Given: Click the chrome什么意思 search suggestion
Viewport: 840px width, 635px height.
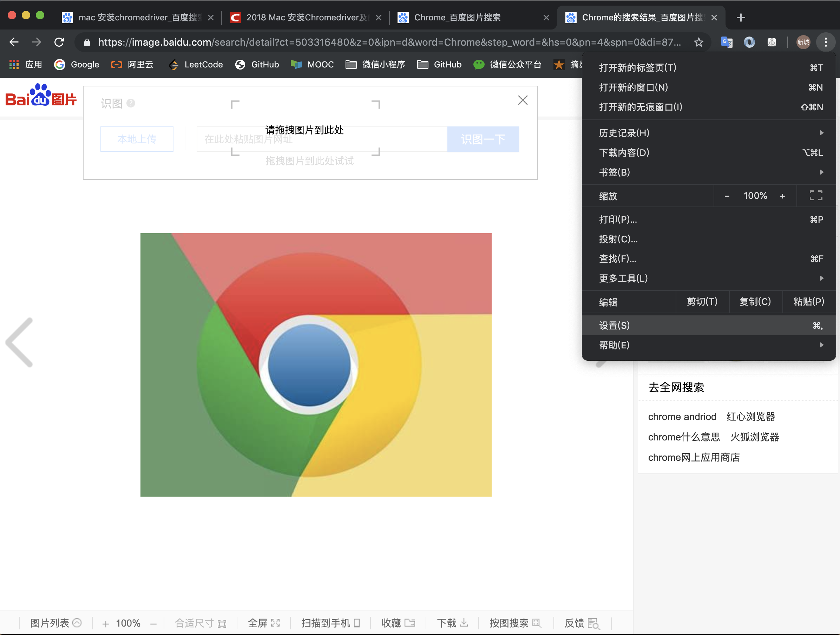Looking at the screenshot, I should 684,437.
